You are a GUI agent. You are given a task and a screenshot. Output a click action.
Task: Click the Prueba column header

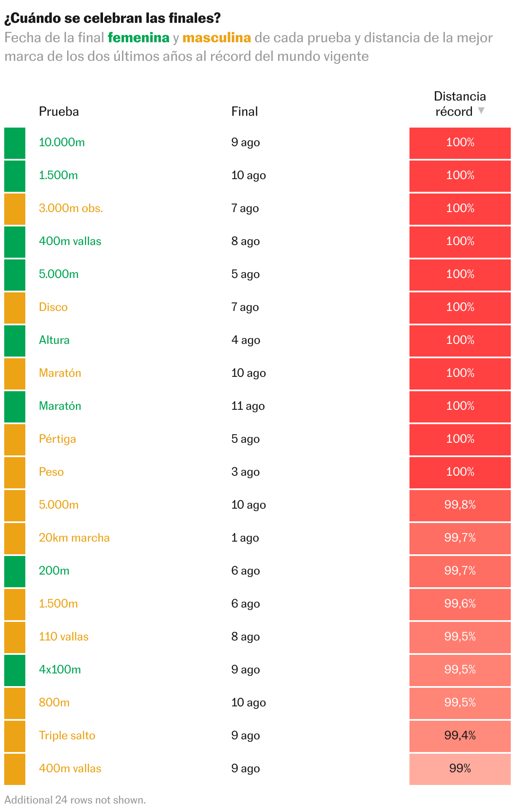pyautogui.click(x=59, y=112)
